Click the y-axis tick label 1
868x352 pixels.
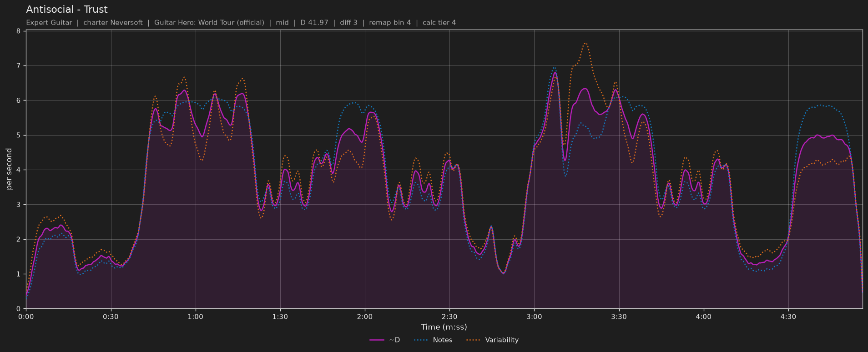19,274
